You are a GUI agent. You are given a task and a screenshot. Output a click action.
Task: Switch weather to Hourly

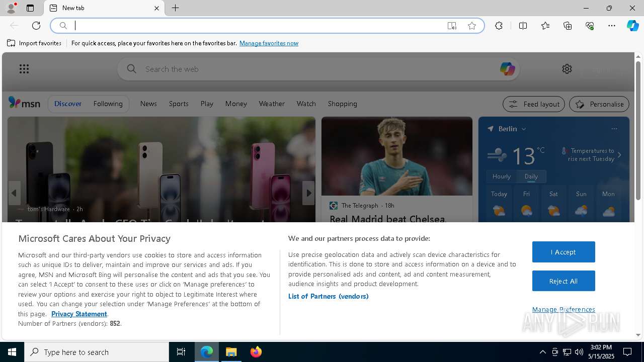pyautogui.click(x=502, y=176)
